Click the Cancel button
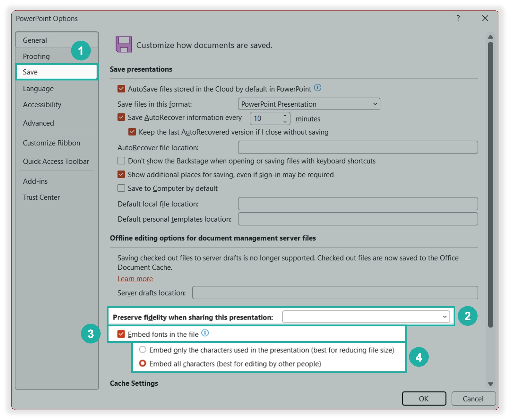Screen dimensions: 510x420 coord(473,398)
